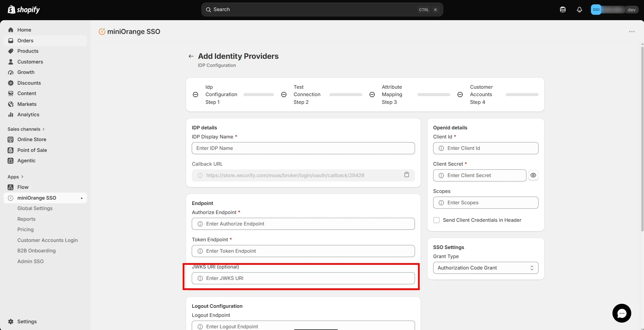This screenshot has height=330, width=644.
Task: Click the Markets globe icon
Action: [11, 104]
